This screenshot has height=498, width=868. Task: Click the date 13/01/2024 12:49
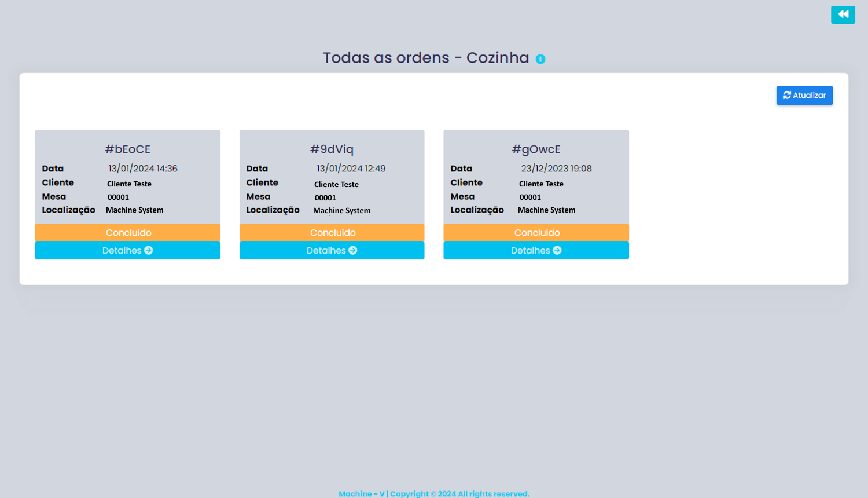pos(351,169)
